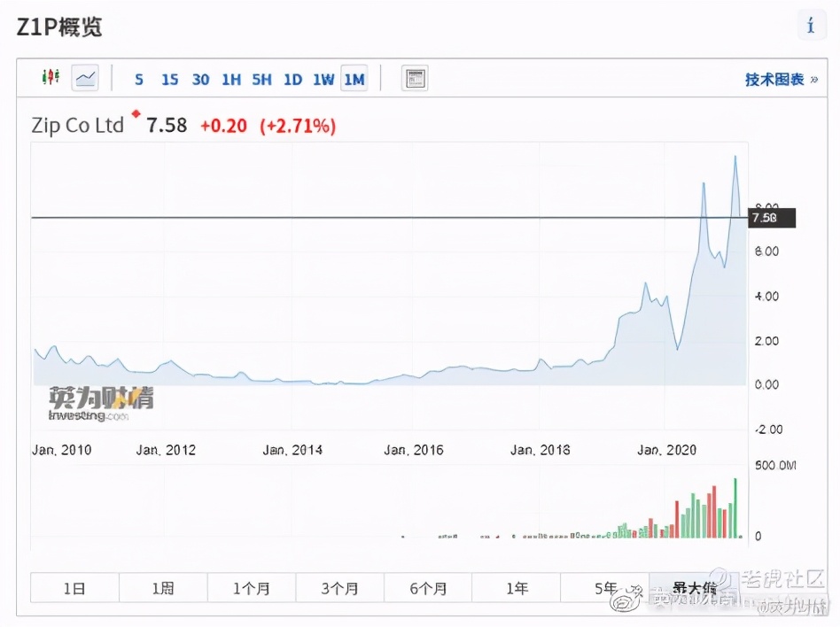Select the area line chart icon
This screenshot has height=627, width=840.
85,79
